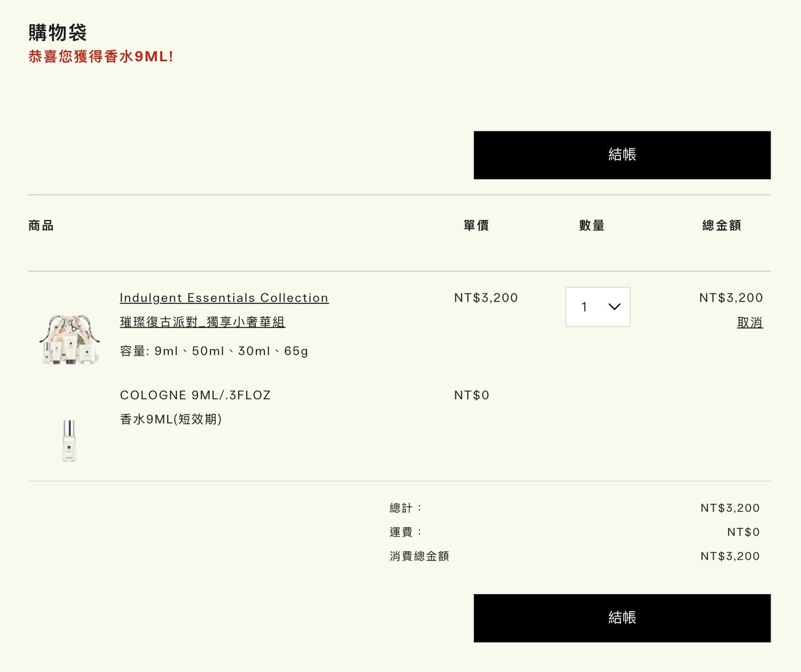Click the 數量 column header

(x=592, y=226)
